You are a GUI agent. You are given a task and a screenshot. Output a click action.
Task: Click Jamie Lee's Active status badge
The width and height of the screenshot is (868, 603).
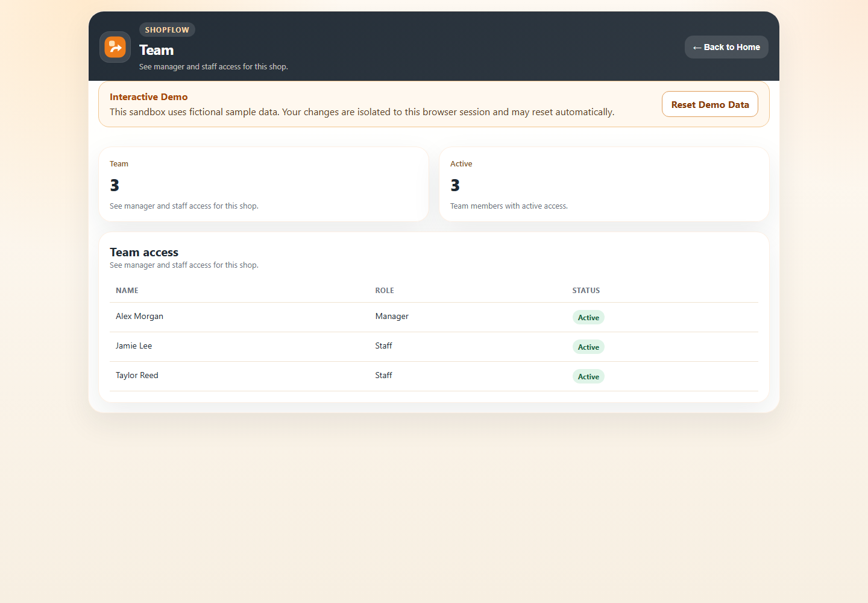pyautogui.click(x=588, y=347)
